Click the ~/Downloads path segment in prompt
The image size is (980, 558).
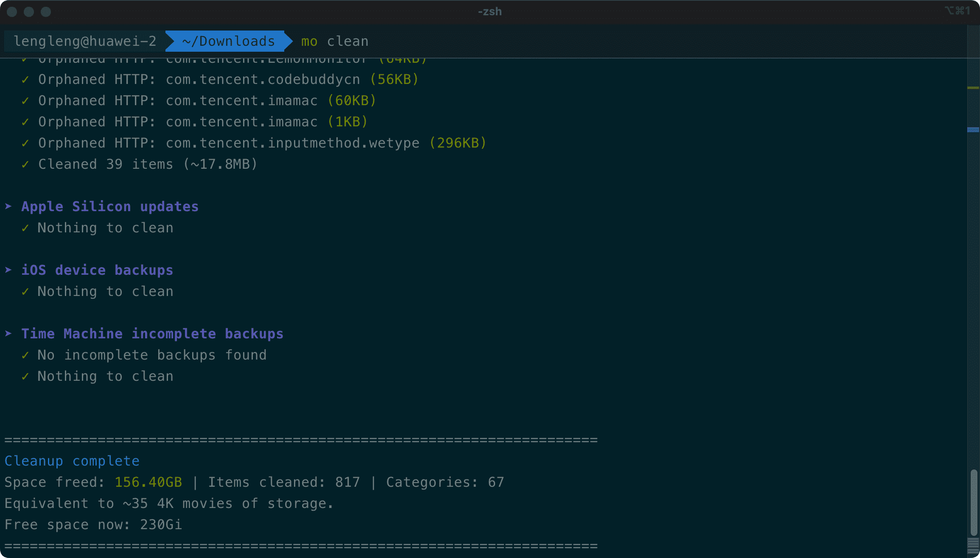pos(228,41)
